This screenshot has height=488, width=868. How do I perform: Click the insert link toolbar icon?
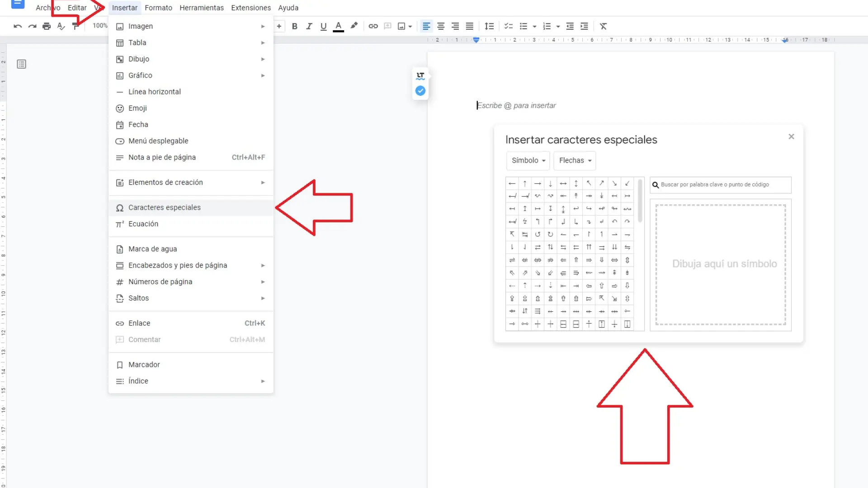[373, 26]
